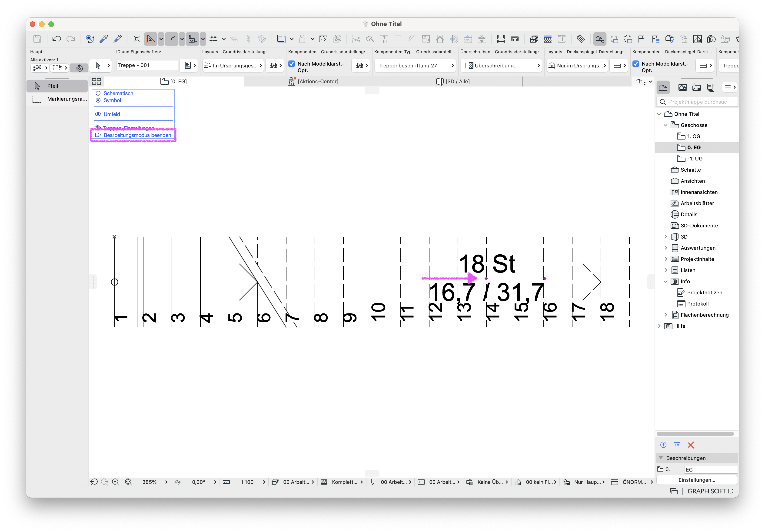This screenshot has width=765, height=532.
Task: Switch to the [0. EG] tab
Action: tap(174, 81)
